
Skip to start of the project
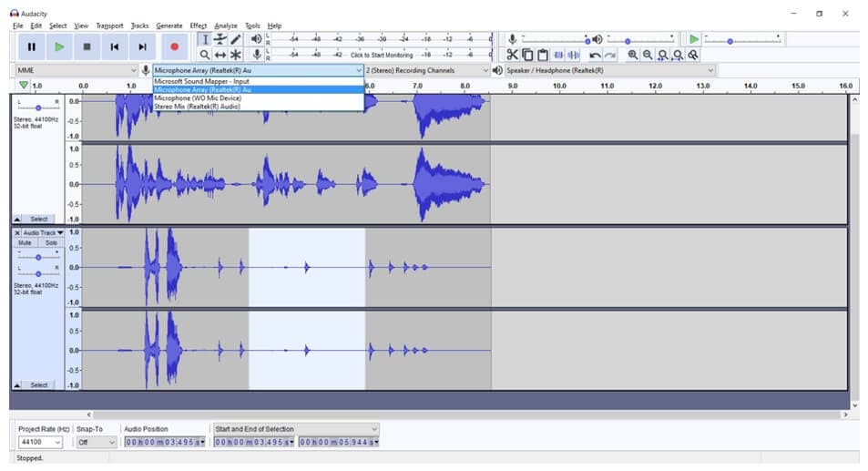click(x=115, y=47)
